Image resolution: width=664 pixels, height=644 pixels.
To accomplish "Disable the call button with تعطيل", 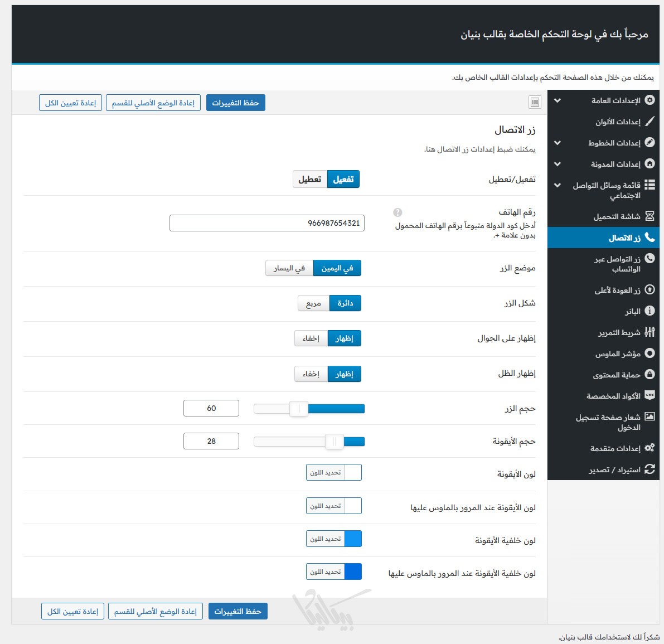I will click(310, 180).
